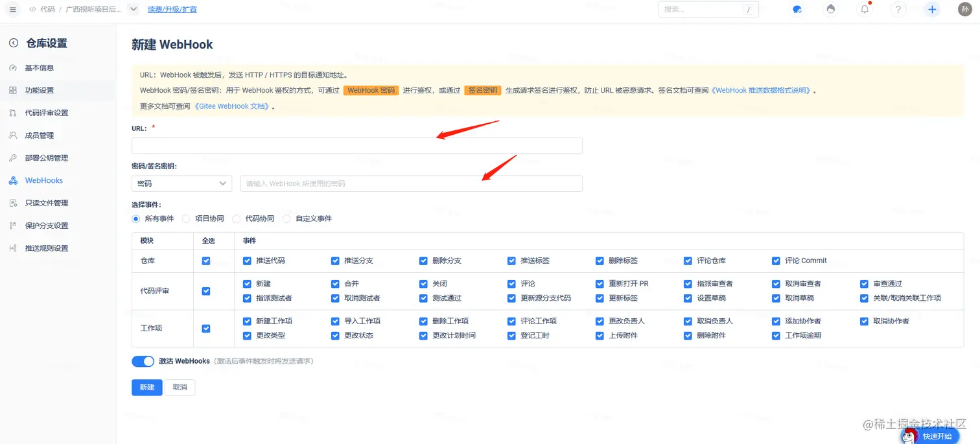
Task: Click the 只读文件管理 icon
Action: pos(13,203)
